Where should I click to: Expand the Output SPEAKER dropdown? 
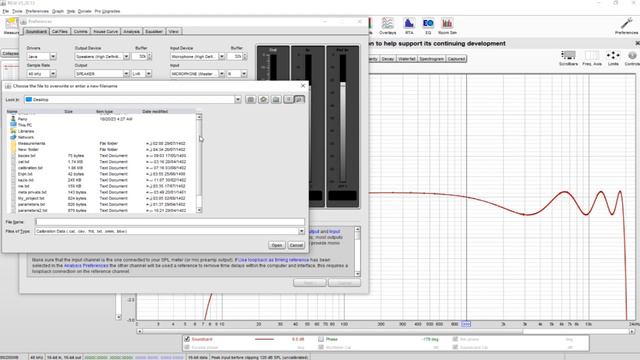tap(126, 74)
